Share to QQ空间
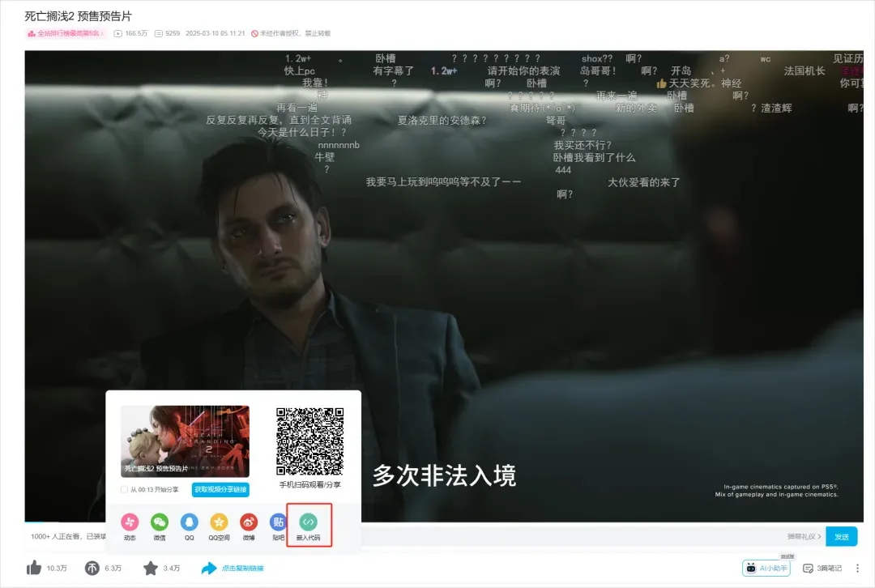 click(220, 522)
